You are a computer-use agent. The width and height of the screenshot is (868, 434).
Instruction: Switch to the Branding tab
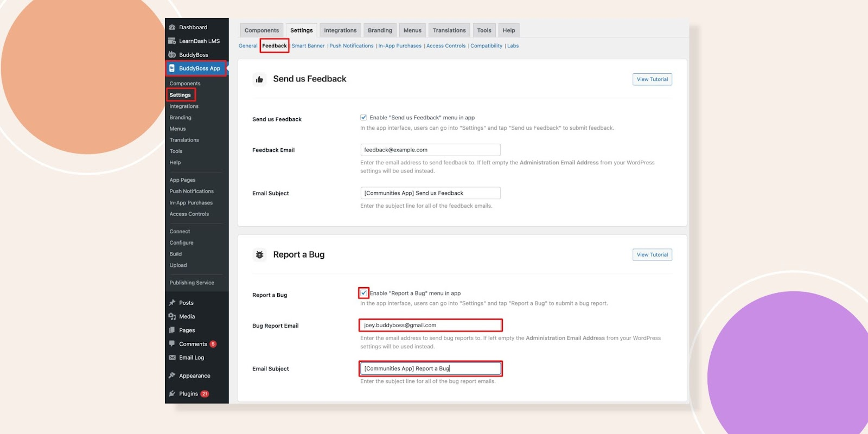(x=380, y=30)
